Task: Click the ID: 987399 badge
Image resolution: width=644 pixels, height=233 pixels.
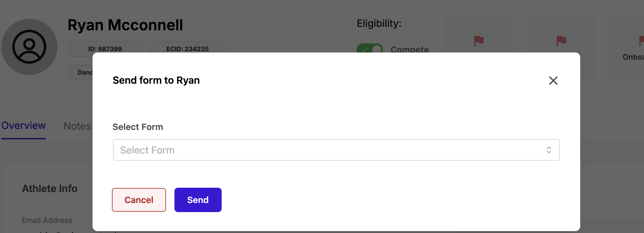Action: 105,49
